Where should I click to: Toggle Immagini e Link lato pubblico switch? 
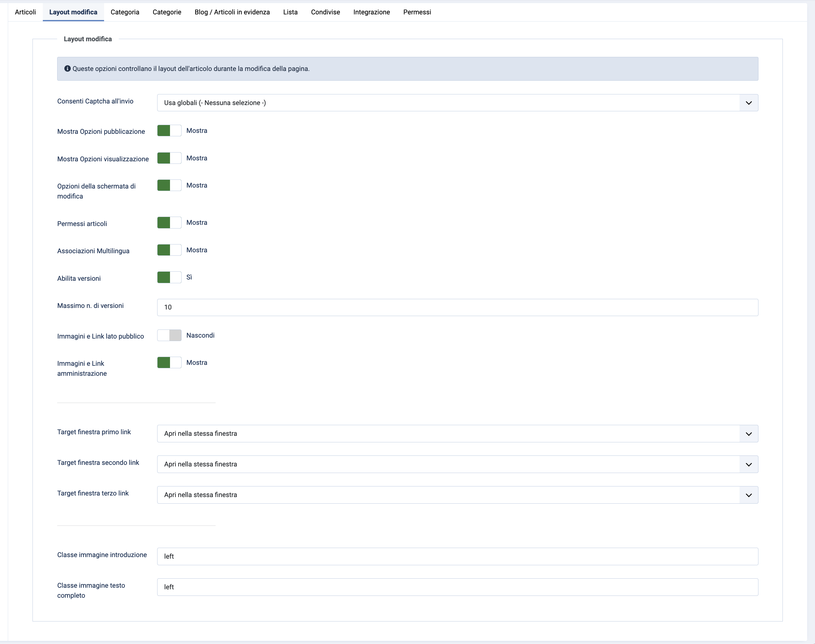[x=169, y=335]
